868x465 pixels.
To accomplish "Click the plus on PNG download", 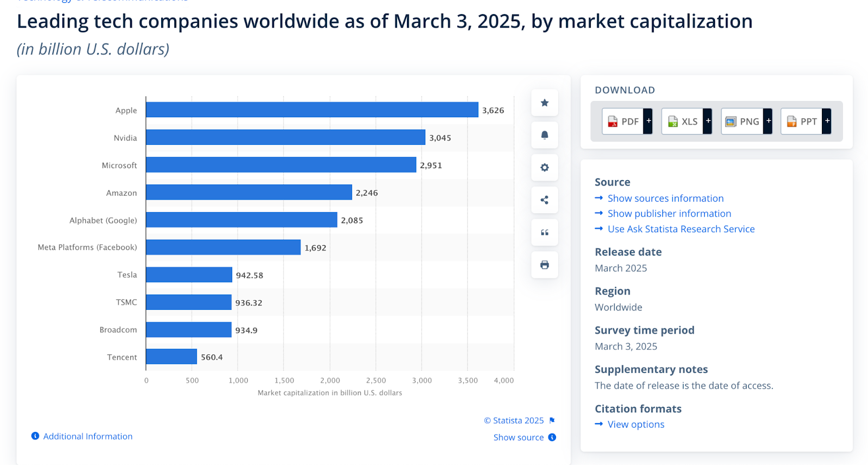I will point(768,121).
